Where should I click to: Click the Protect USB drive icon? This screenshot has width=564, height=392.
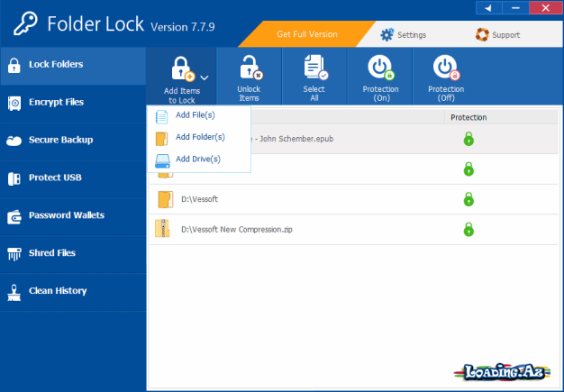click(x=14, y=178)
